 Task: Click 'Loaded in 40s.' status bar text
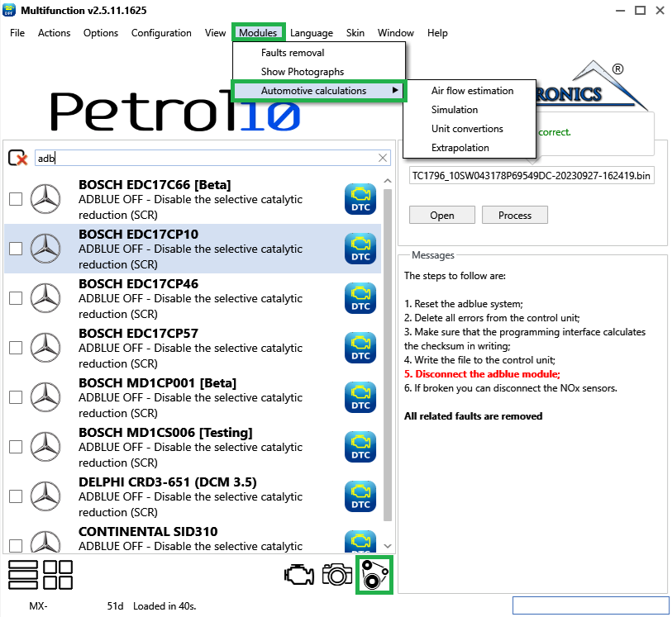(164, 606)
